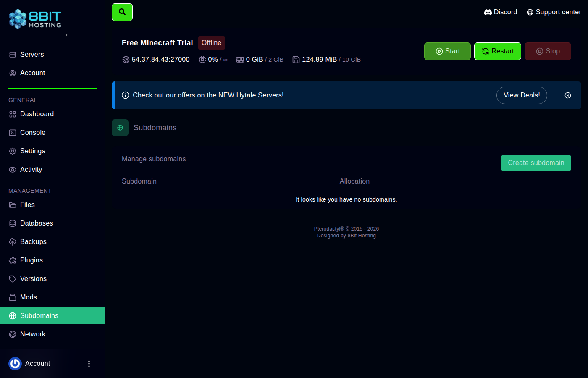Open the Files manager

point(52,205)
